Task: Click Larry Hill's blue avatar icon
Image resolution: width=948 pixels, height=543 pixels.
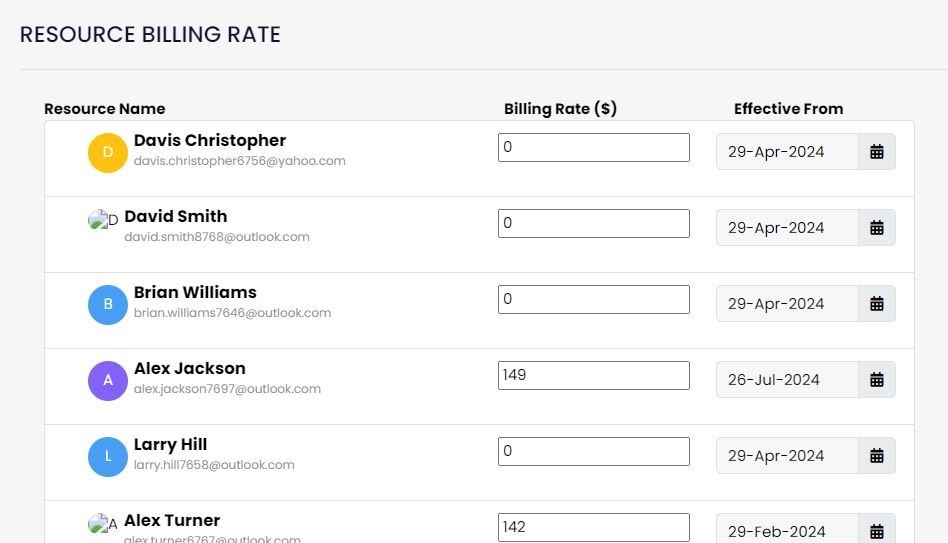Action: click(108, 457)
